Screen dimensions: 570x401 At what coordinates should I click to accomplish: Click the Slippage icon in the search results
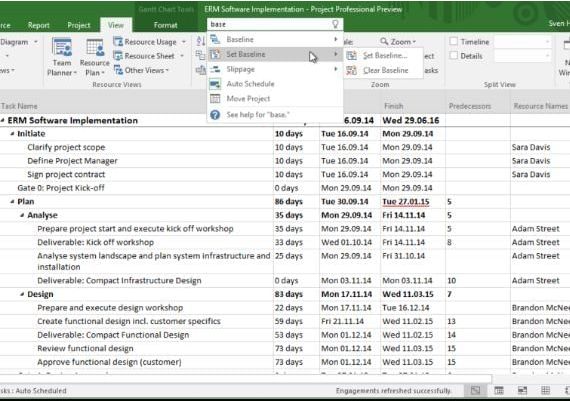pos(215,69)
